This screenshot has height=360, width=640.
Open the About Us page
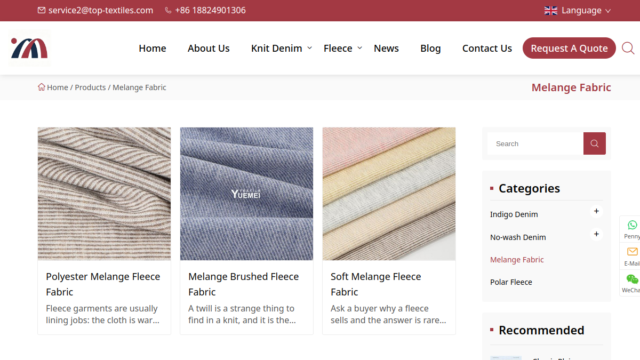point(209,48)
